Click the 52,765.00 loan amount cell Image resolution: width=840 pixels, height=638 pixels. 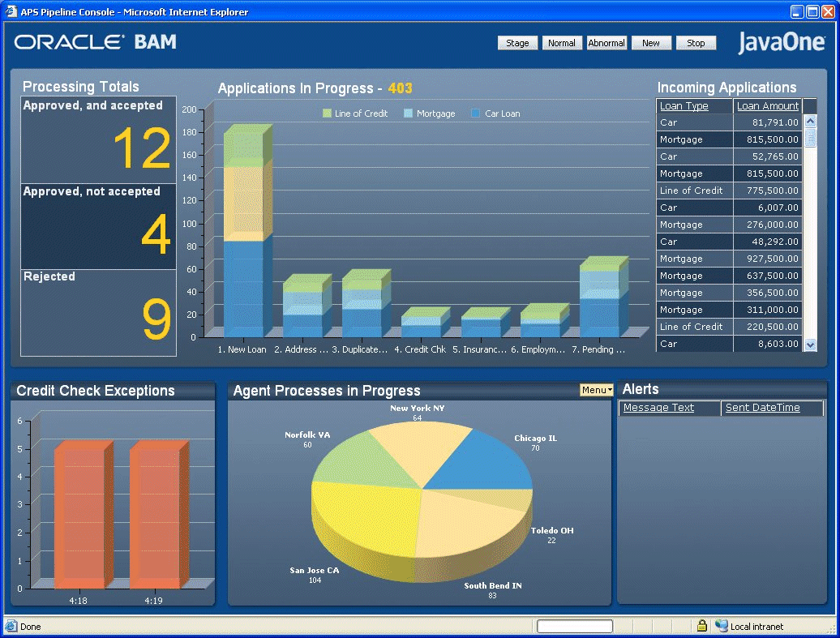coord(767,156)
